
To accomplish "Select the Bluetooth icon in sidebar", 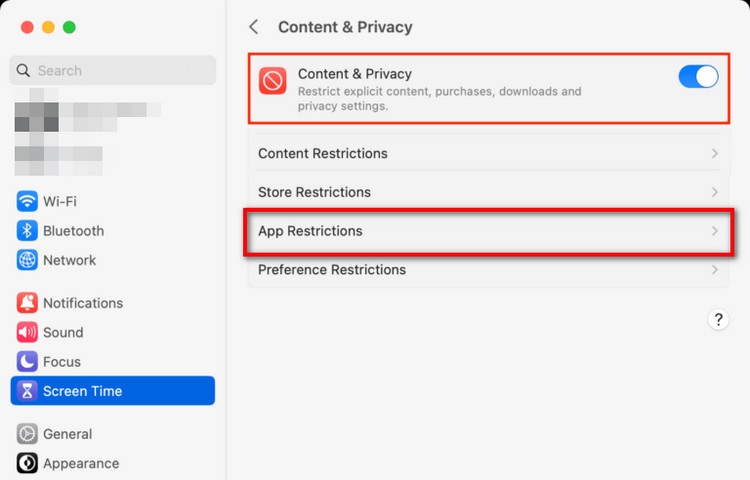I will (27, 231).
